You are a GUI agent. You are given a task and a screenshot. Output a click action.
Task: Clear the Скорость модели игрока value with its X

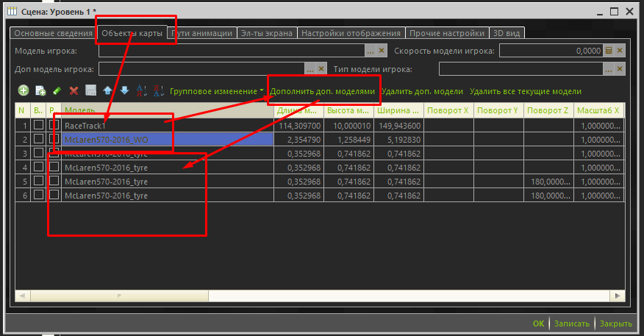pos(620,51)
